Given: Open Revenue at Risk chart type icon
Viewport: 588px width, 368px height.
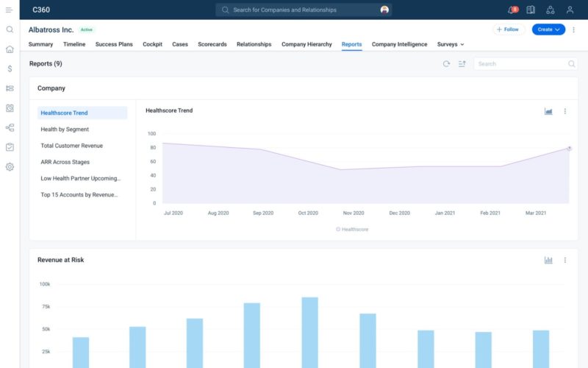Looking at the screenshot, I should point(548,260).
